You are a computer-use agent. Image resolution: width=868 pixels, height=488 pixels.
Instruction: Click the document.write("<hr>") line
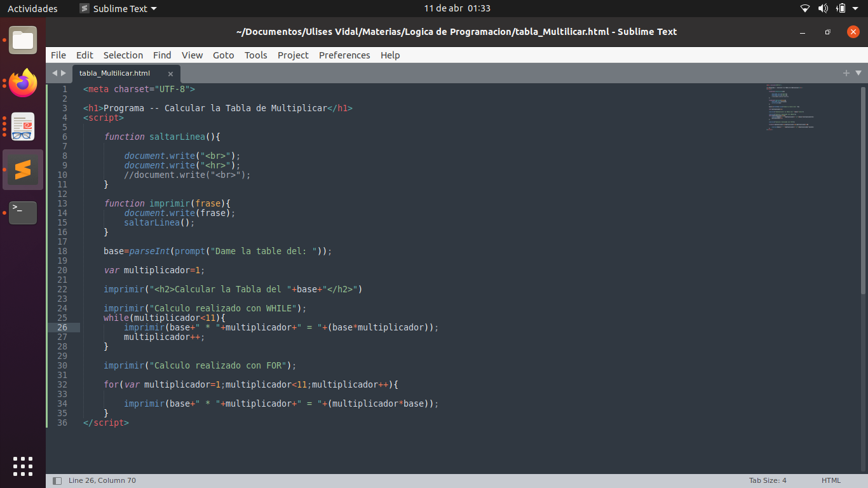coord(182,165)
